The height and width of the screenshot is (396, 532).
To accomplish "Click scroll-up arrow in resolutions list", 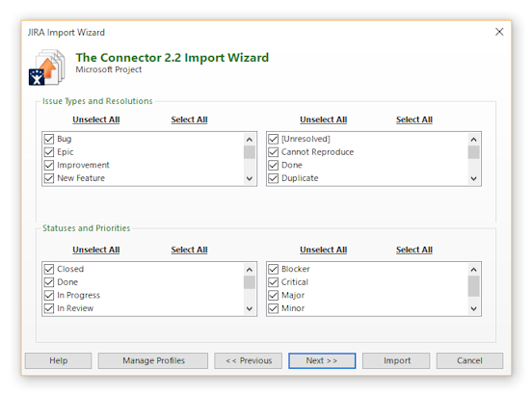I will pyautogui.click(x=474, y=139).
